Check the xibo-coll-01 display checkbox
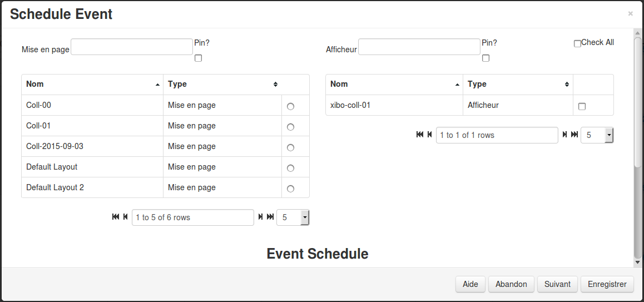This screenshot has height=302, width=644. pos(582,106)
